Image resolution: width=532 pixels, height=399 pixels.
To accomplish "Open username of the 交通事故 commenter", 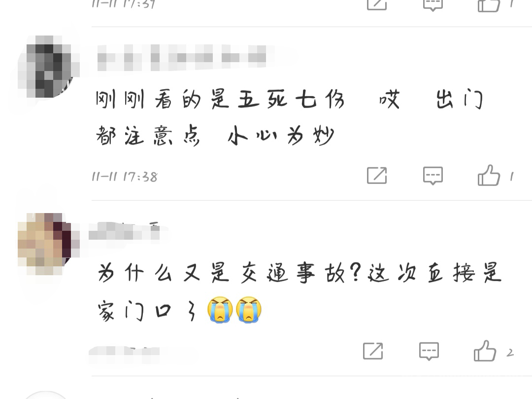I will coord(125,232).
